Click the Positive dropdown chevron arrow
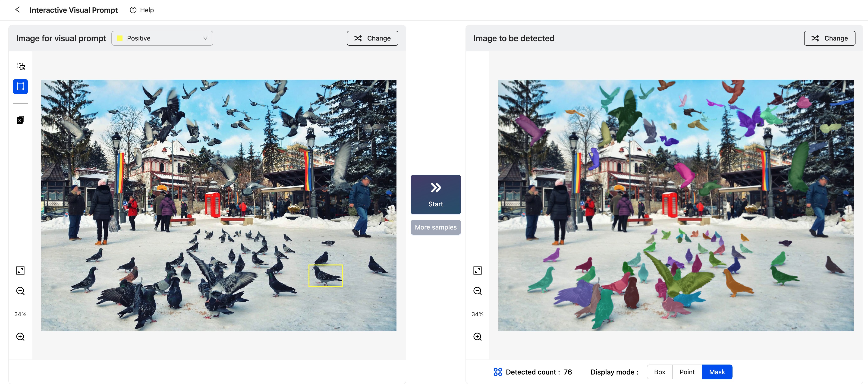The image size is (868, 384). pyautogui.click(x=205, y=38)
